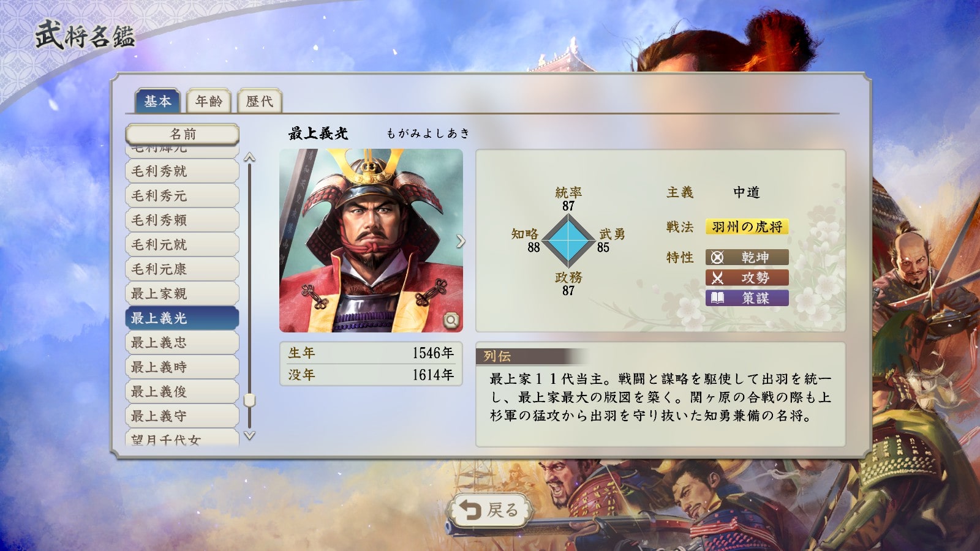Click 最上義光's portrait image
The width and height of the screenshot is (980, 551).
click(x=371, y=241)
